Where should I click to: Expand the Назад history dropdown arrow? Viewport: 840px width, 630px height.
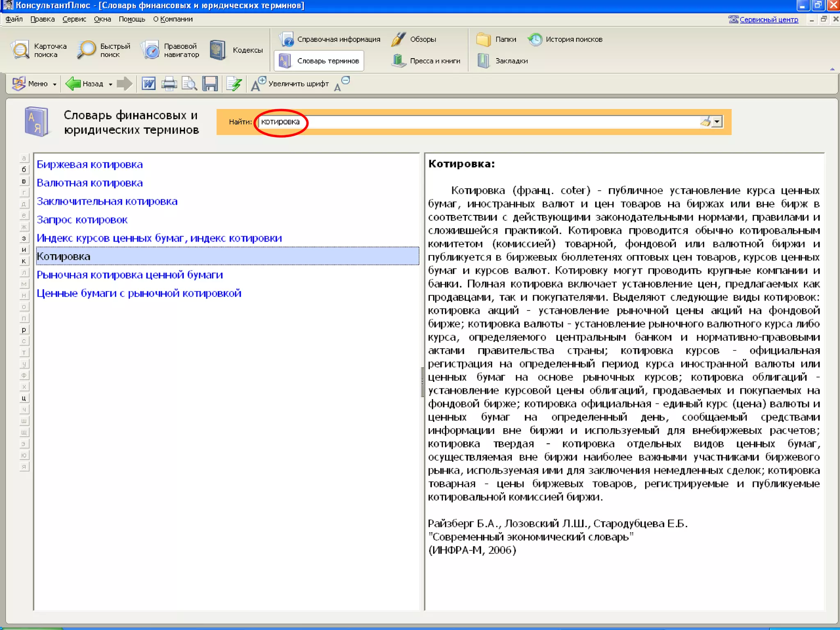[110, 84]
